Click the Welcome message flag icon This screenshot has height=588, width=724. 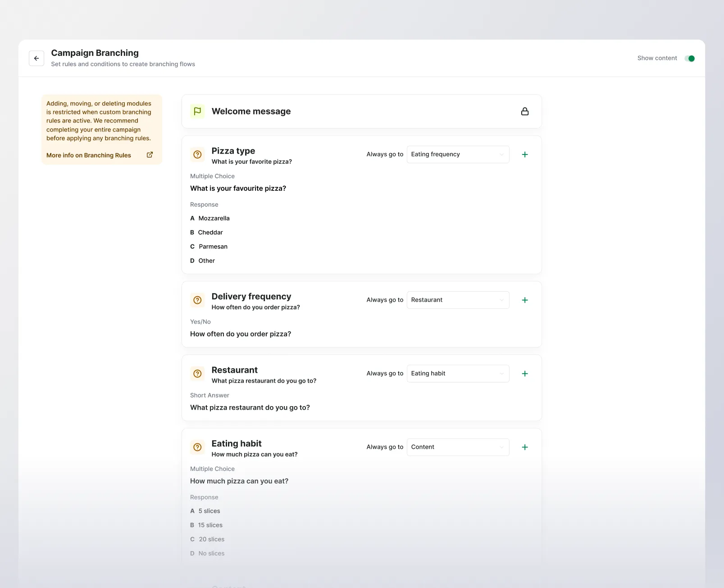coord(197,111)
